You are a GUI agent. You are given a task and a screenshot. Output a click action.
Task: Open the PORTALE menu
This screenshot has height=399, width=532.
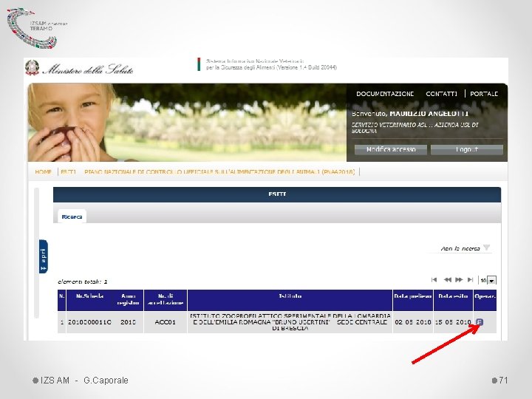click(x=484, y=94)
